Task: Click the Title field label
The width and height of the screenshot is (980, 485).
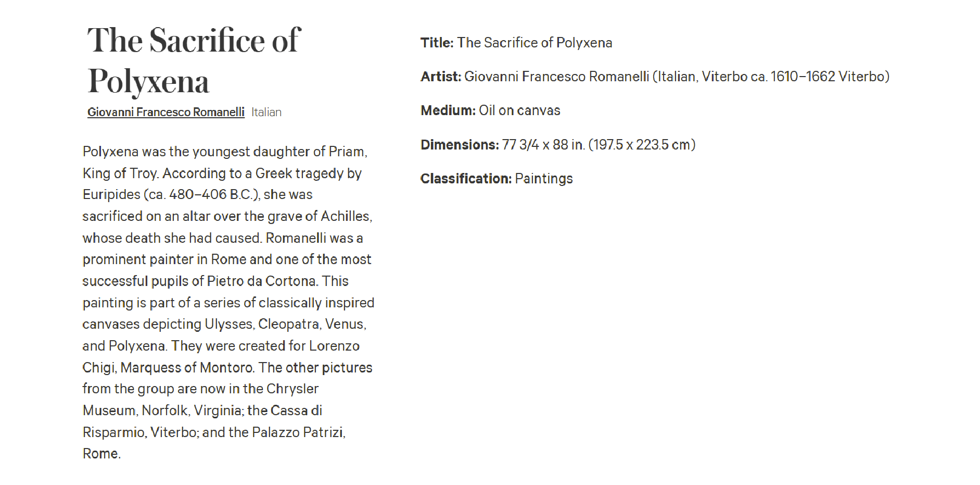Action: pos(437,43)
